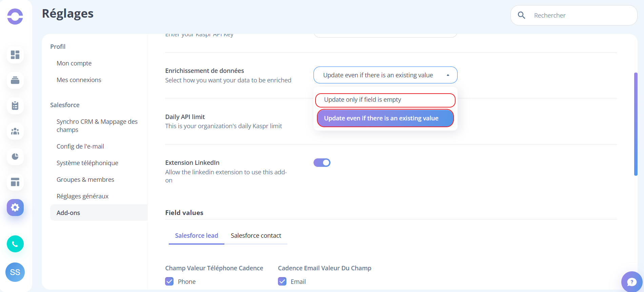Open the clipboard tasks icon
This screenshot has width=644, height=292.
point(15,106)
